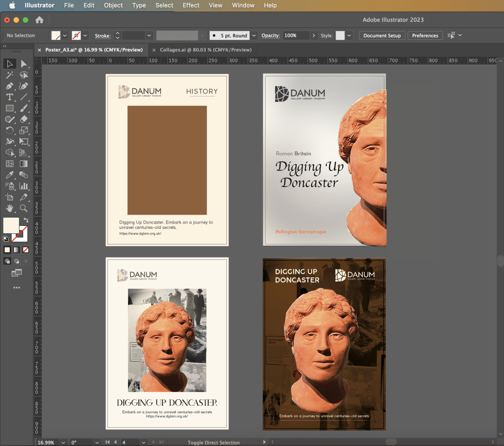Open the brush definition dropdown
This screenshot has height=446, width=504.
pyautogui.click(x=254, y=35)
